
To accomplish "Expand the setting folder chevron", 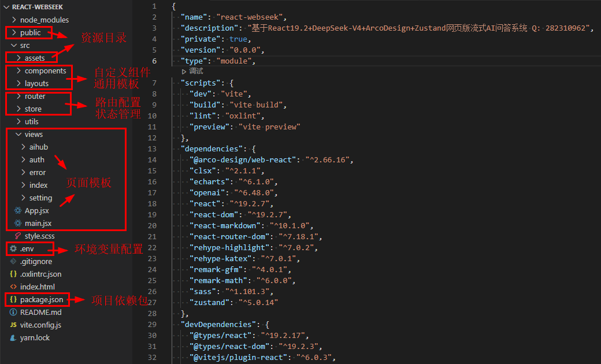I will 23,198.
